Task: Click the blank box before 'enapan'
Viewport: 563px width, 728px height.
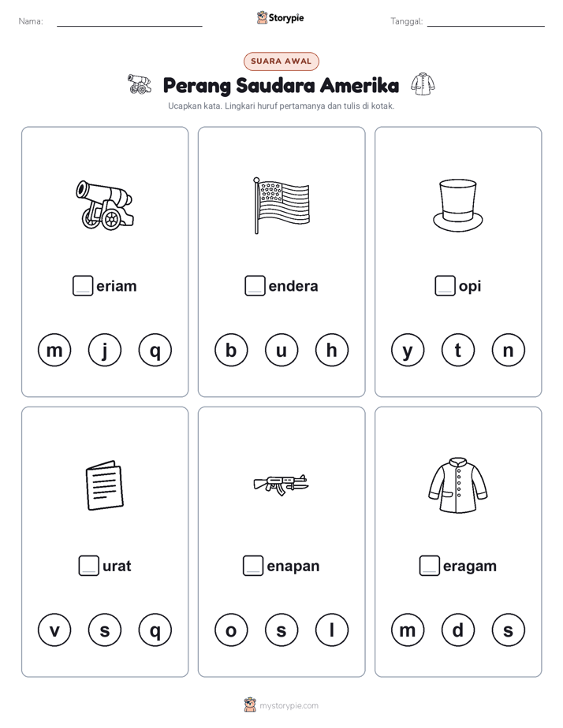Action: [253, 566]
